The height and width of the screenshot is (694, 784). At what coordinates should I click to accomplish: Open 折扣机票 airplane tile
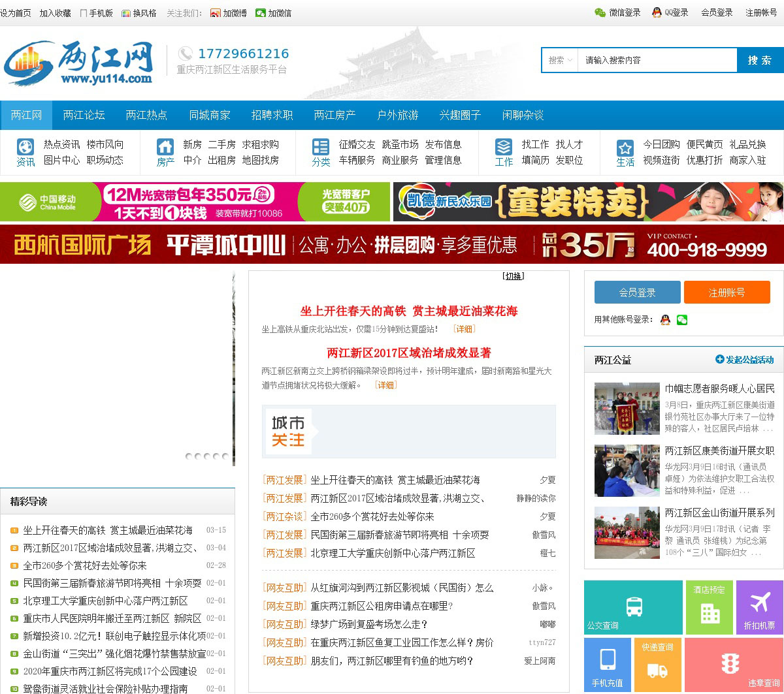coord(759,607)
